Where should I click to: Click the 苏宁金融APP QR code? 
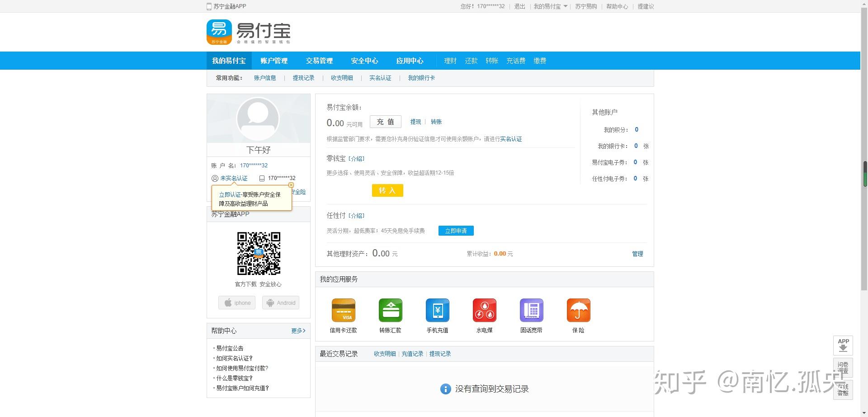(259, 254)
